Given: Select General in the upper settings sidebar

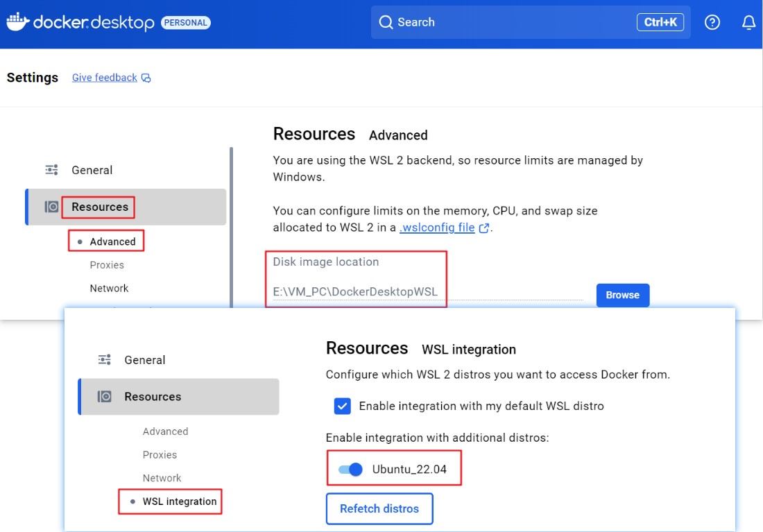Looking at the screenshot, I should 92,170.
